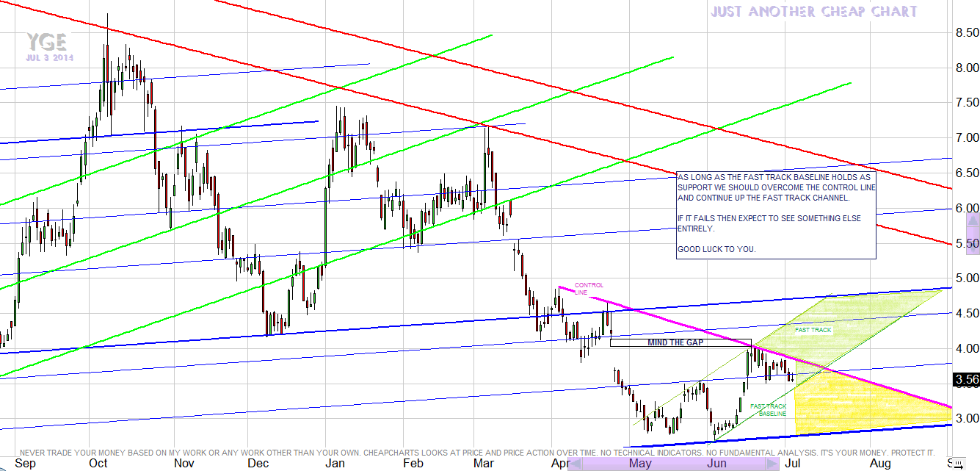Screen dimensions: 980x471
Task: Click the magenta CONTROL LINE label
Action: click(x=589, y=289)
